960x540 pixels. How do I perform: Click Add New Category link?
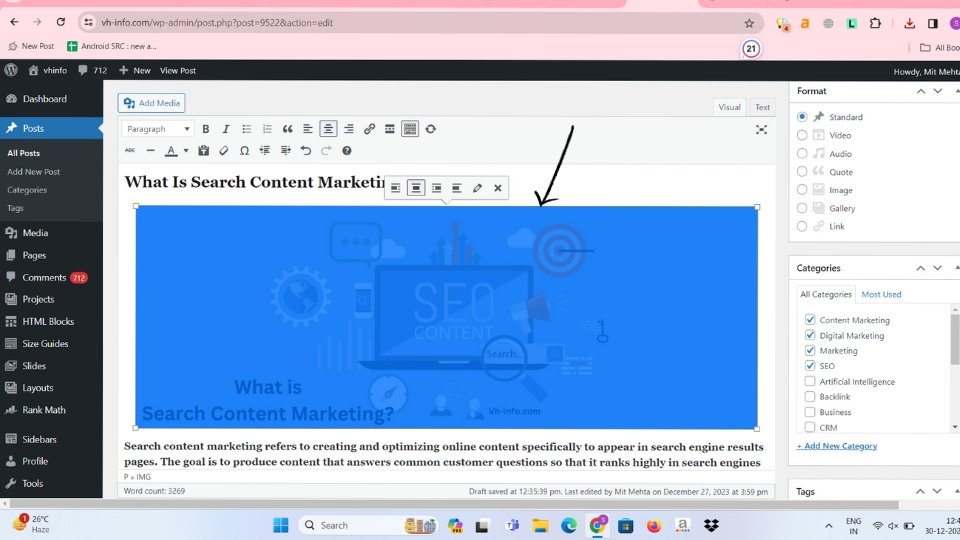pos(837,446)
